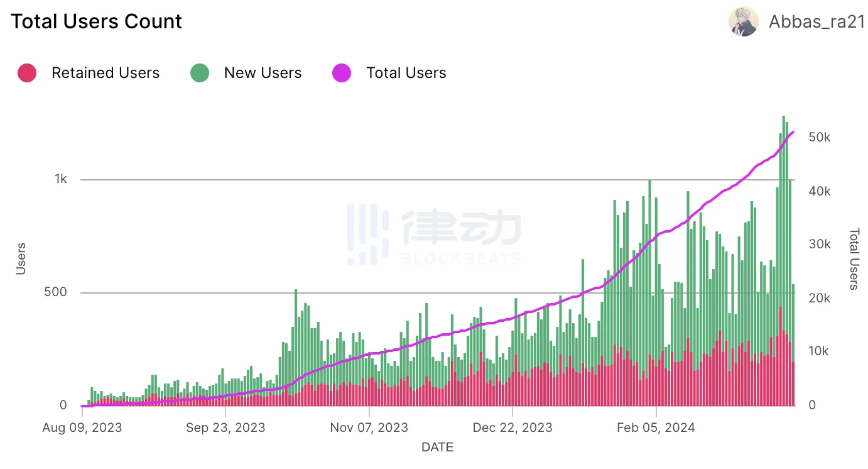Image resolution: width=868 pixels, height=469 pixels.
Task: Select the Feb 05, 2024 date axis label
Action: [x=656, y=428]
